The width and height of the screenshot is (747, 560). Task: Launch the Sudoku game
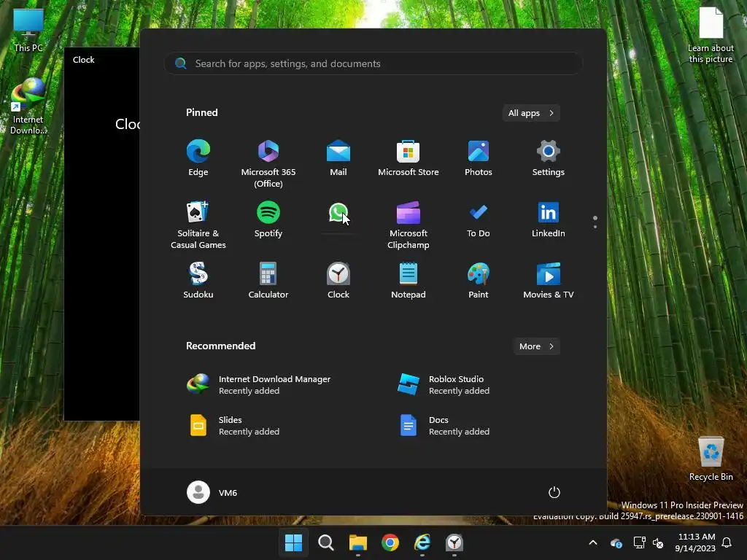click(x=198, y=281)
